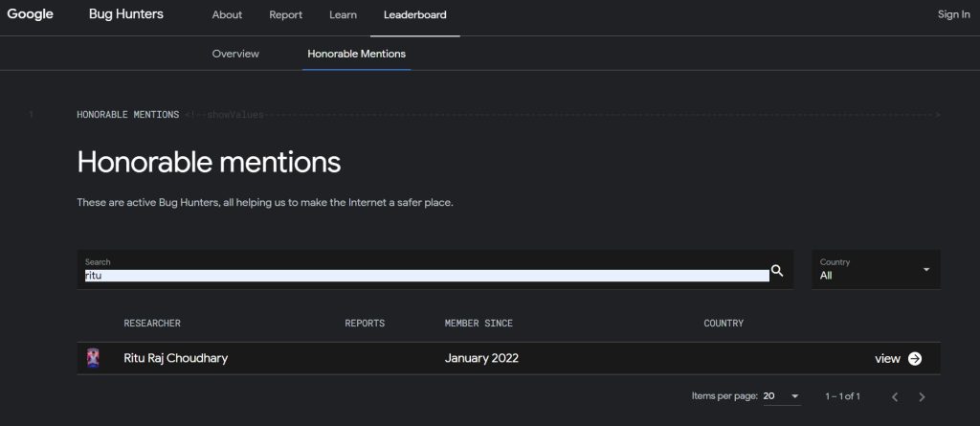The width and height of the screenshot is (980, 426).
Task: Click Ritu Raj Choudhary's avatar image
Action: pos(93,358)
